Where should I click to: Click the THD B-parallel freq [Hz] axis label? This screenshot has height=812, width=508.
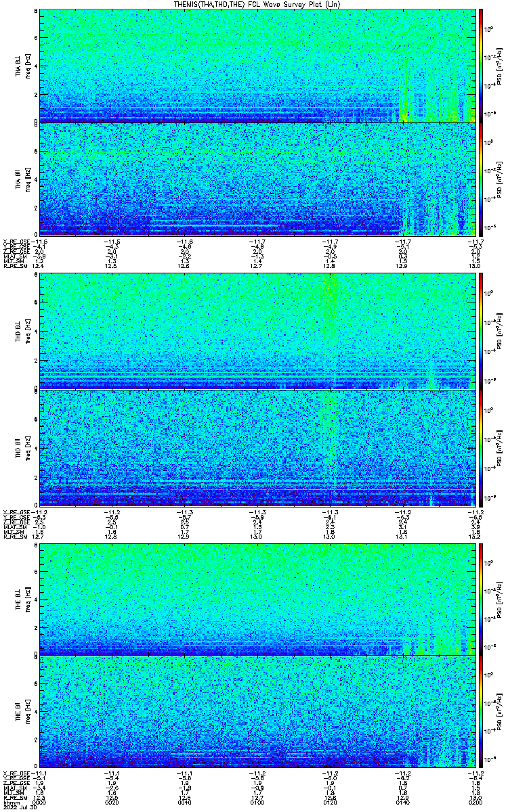(27, 448)
